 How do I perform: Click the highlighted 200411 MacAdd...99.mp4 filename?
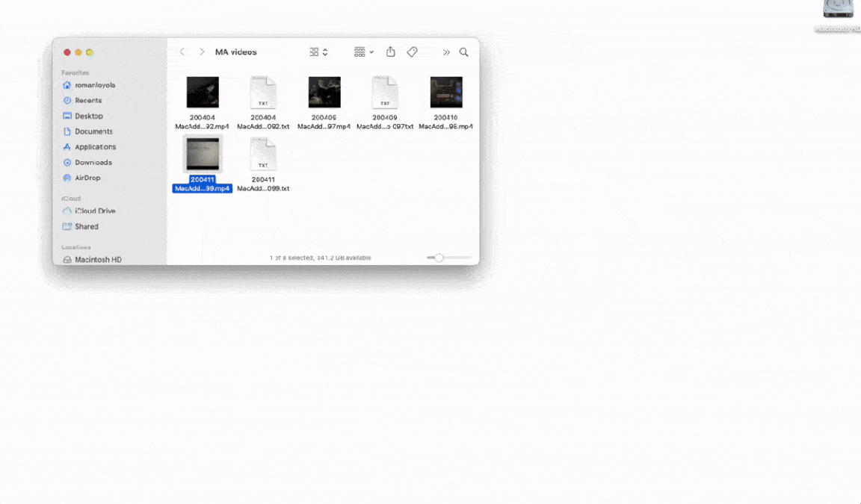click(202, 184)
